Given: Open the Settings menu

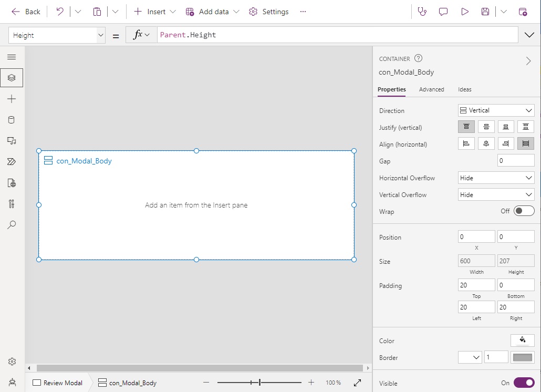Looking at the screenshot, I should coord(268,11).
